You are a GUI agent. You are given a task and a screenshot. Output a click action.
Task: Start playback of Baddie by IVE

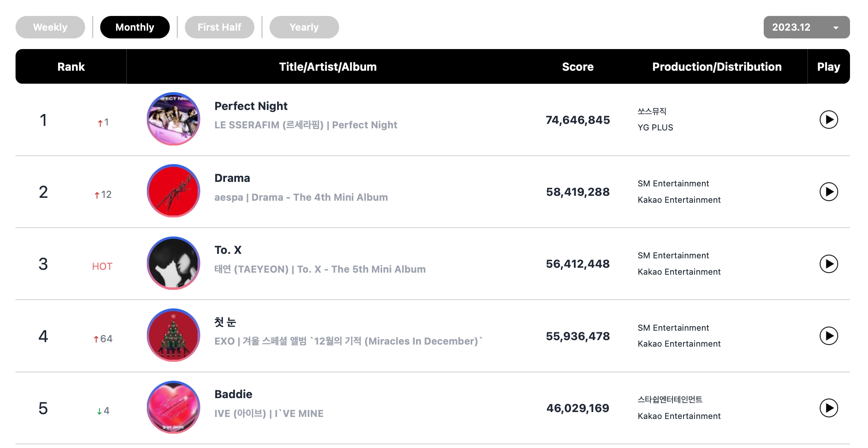[x=829, y=408]
